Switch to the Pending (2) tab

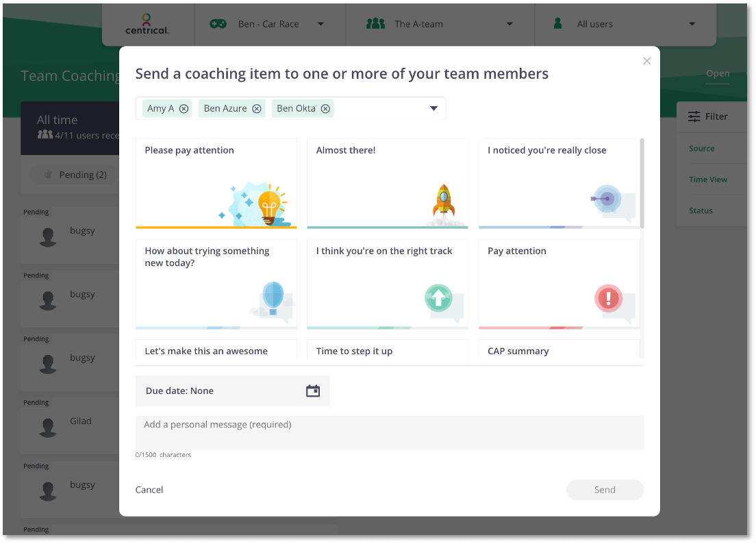pos(75,175)
